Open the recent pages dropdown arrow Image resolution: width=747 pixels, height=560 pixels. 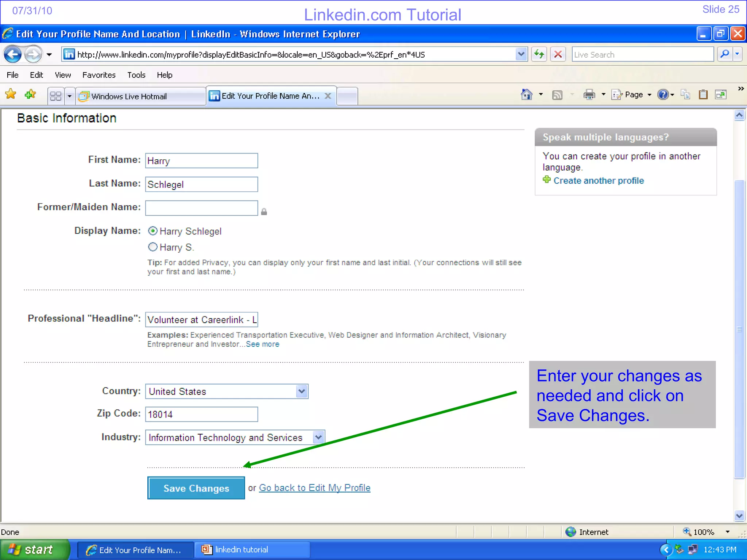coord(49,55)
